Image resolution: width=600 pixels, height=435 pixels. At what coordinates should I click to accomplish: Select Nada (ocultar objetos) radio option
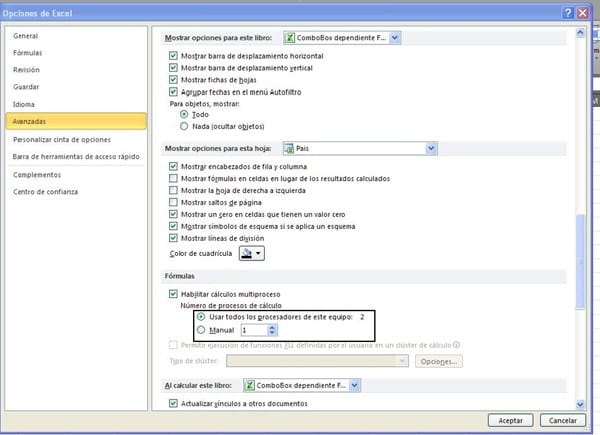tap(184, 126)
